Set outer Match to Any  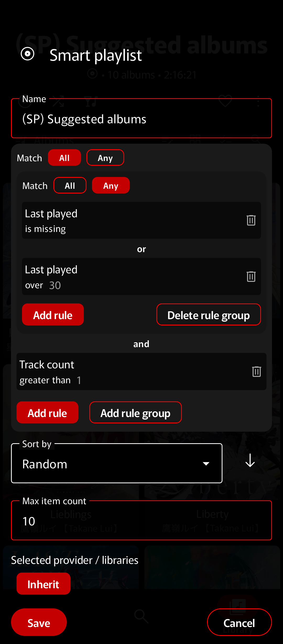click(x=105, y=158)
